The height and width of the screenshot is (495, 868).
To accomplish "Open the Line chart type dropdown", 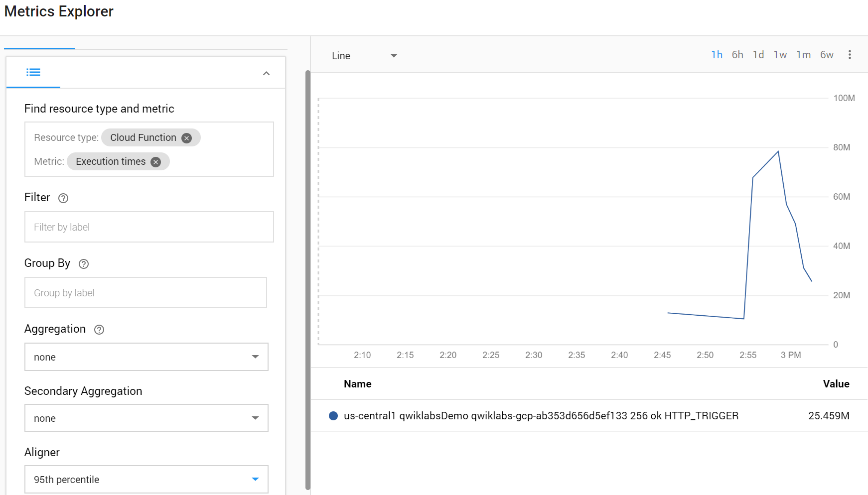I will (x=364, y=55).
